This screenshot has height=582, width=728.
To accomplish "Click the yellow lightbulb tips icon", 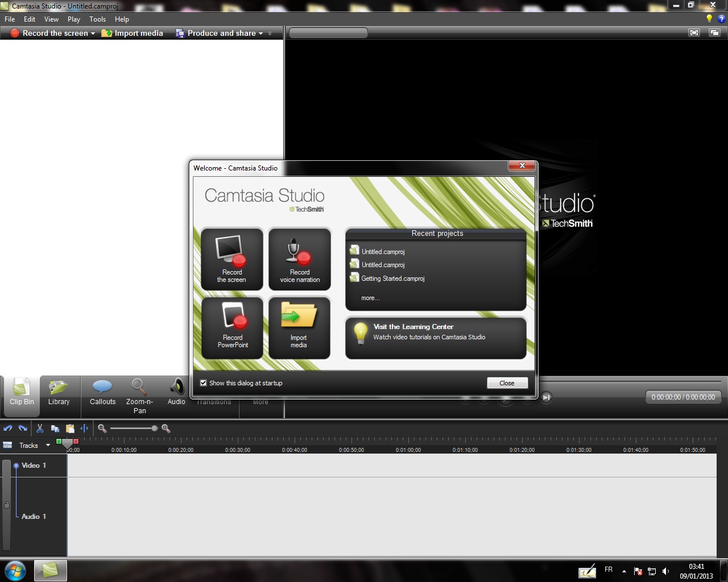I will [709, 19].
